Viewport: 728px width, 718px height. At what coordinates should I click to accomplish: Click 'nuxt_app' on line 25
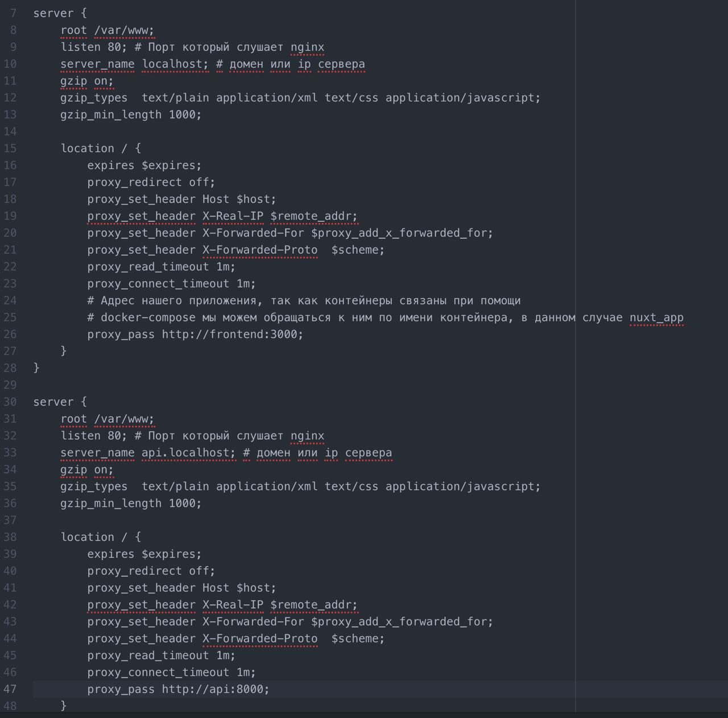point(656,317)
